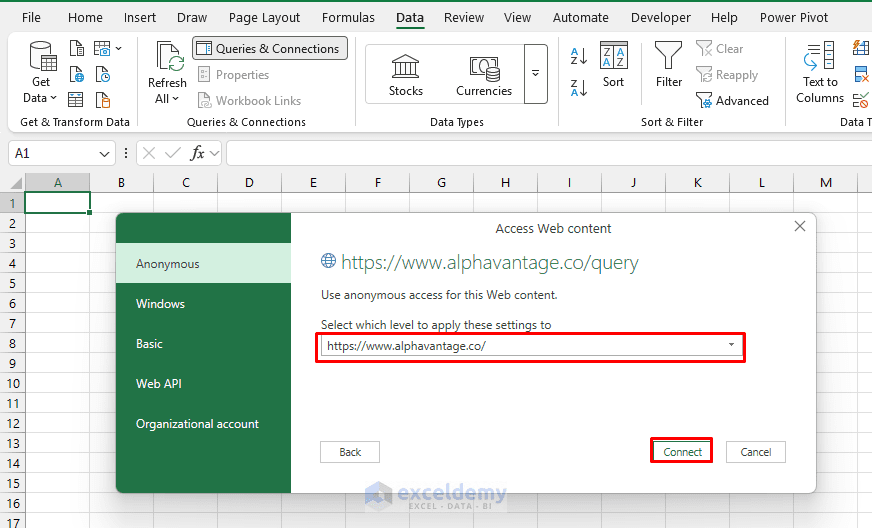Open the File menu

pos(31,18)
